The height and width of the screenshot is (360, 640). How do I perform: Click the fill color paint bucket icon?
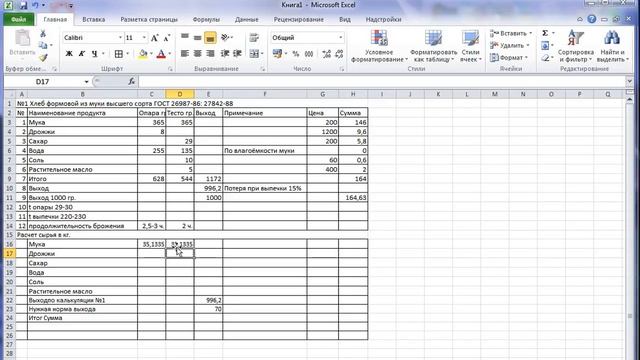click(142, 54)
